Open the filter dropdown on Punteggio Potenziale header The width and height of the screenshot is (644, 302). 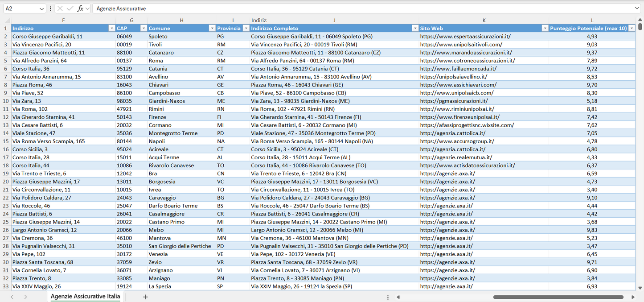[x=632, y=28]
